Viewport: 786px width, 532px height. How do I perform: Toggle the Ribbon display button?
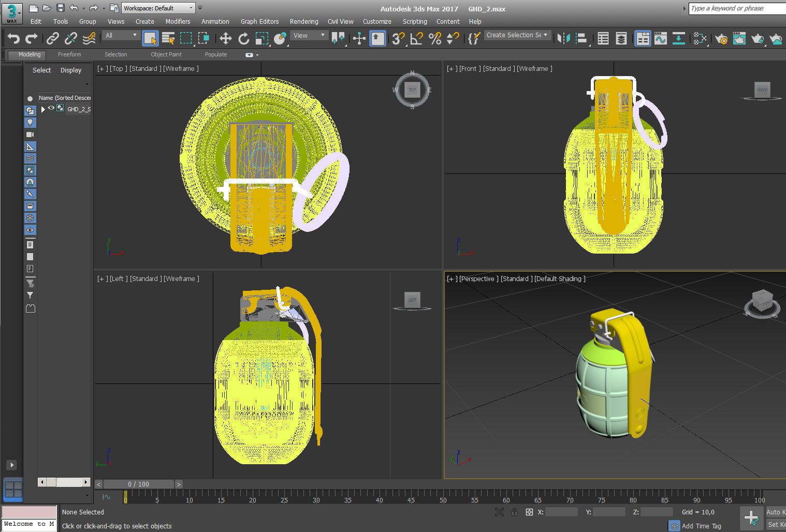pos(643,38)
